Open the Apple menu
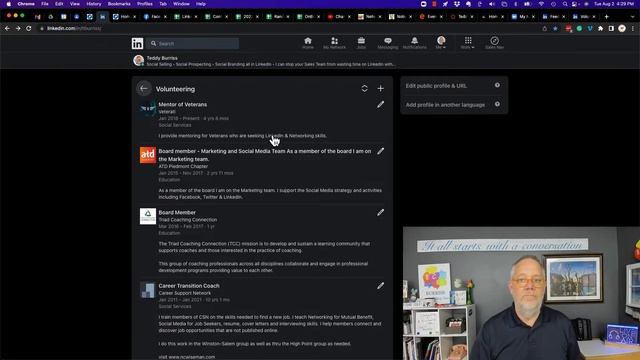The image size is (640, 360). [x=9, y=4]
